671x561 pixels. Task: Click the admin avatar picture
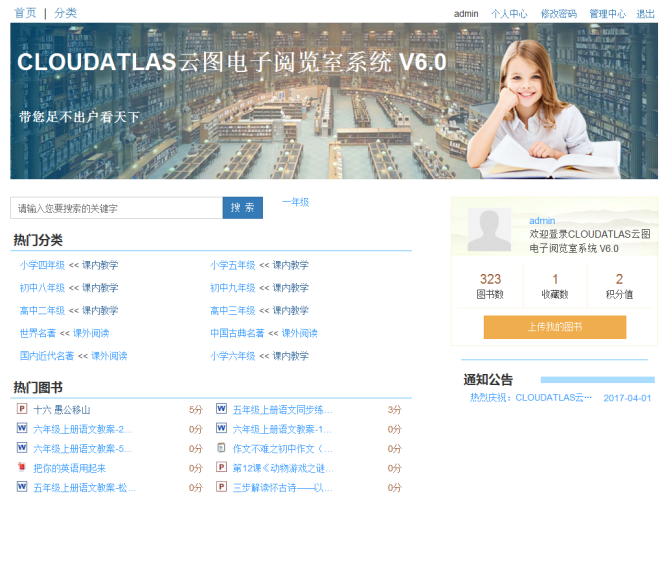489,229
